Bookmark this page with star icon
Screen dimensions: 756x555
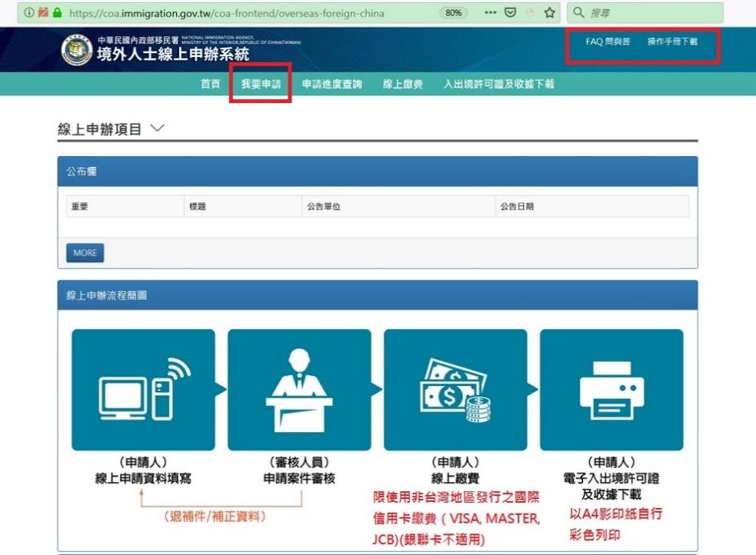549,13
